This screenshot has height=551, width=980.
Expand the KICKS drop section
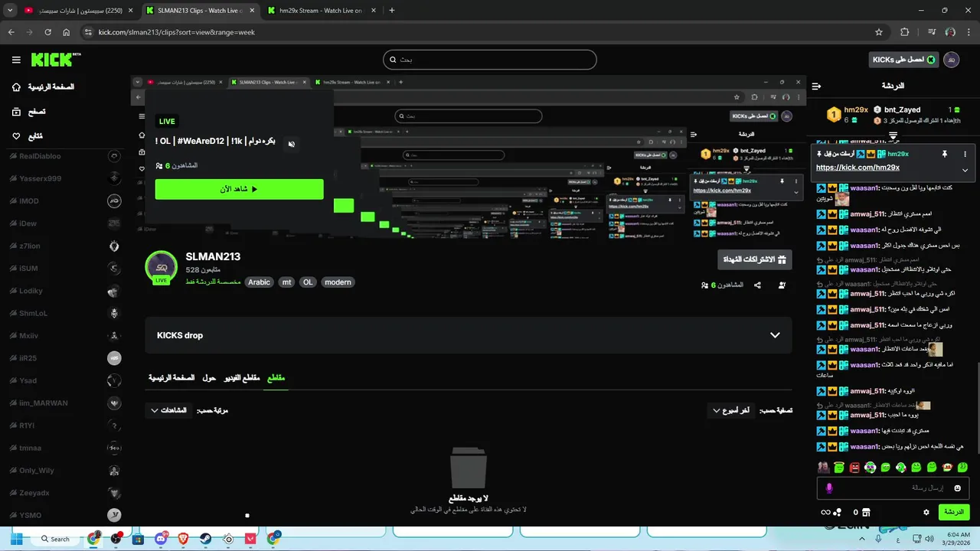pyautogui.click(x=775, y=335)
